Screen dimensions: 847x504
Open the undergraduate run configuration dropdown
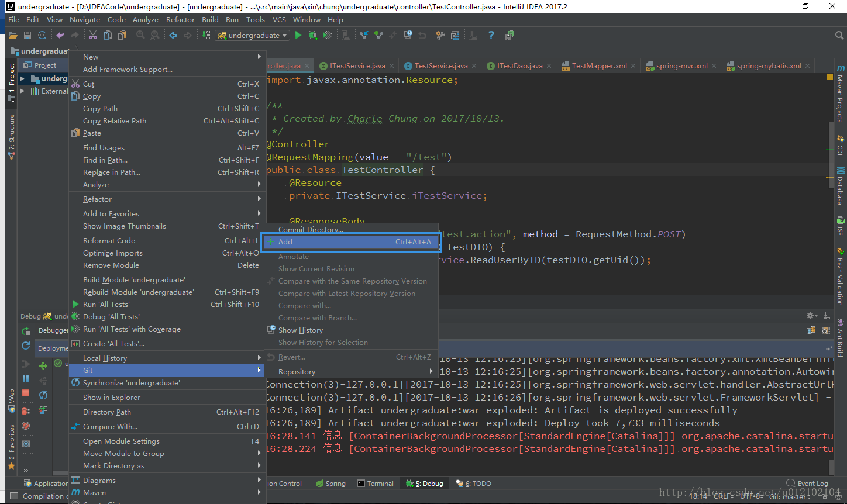tap(253, 36)
